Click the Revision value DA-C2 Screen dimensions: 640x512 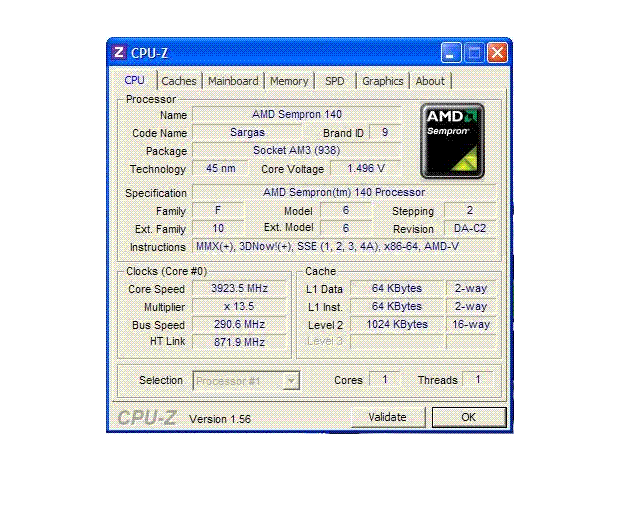click(x=470, y=228)
